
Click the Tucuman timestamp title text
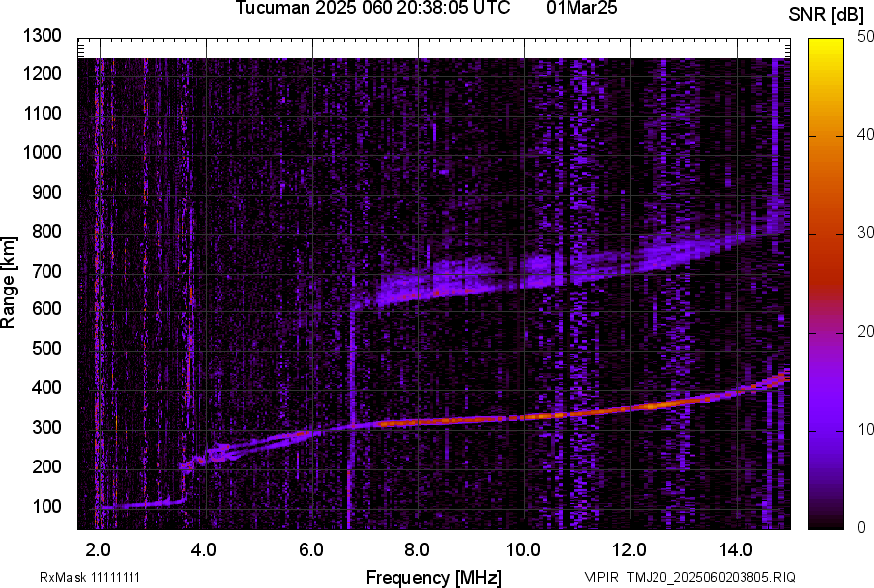373,9
